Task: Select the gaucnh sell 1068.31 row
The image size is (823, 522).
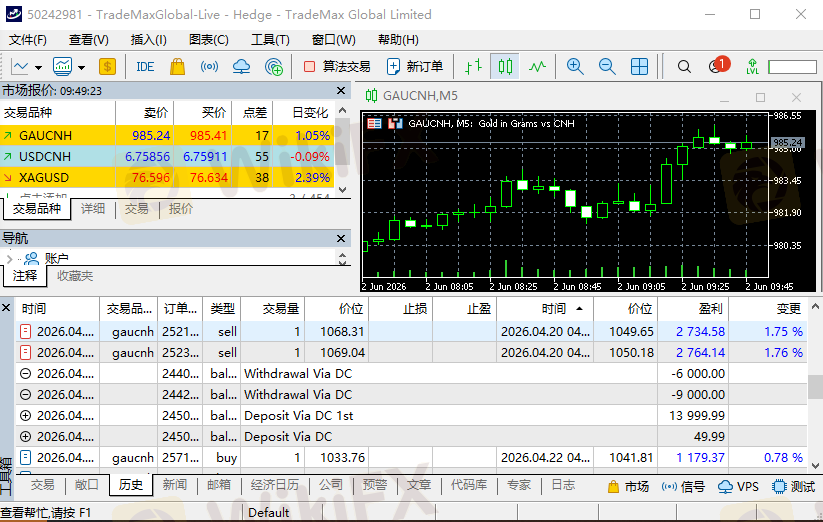Action: tap(411, 332)
